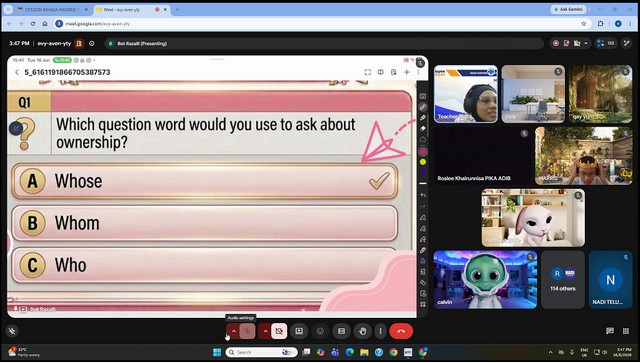Screen dimensions: 640x363
Task: Open File Explorer from the taskbar
Action: (x=364, y=352)
